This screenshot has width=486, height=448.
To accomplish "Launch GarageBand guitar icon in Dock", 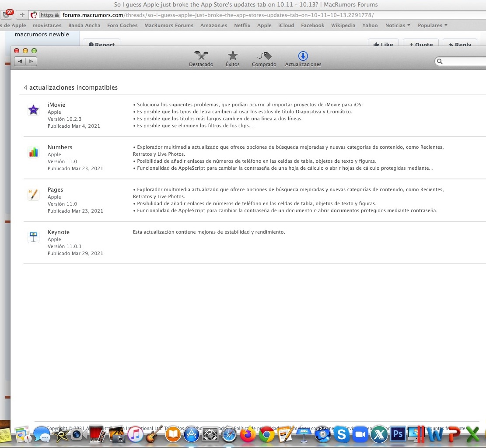I will click(154, 434).
